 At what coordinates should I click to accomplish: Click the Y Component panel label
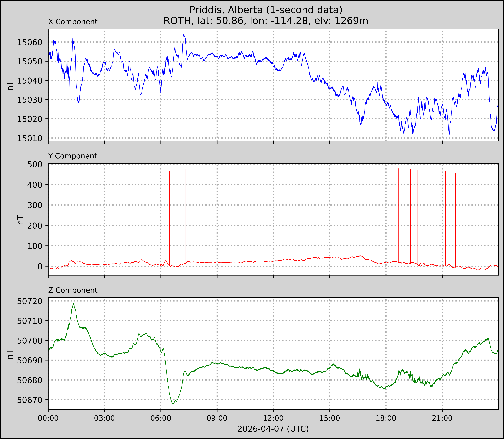coord(73,156)
